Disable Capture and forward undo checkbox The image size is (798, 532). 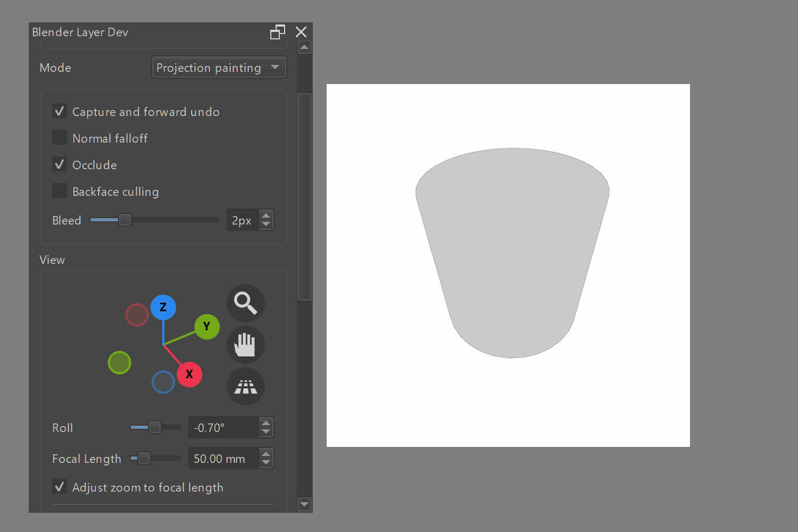point(60,111)
